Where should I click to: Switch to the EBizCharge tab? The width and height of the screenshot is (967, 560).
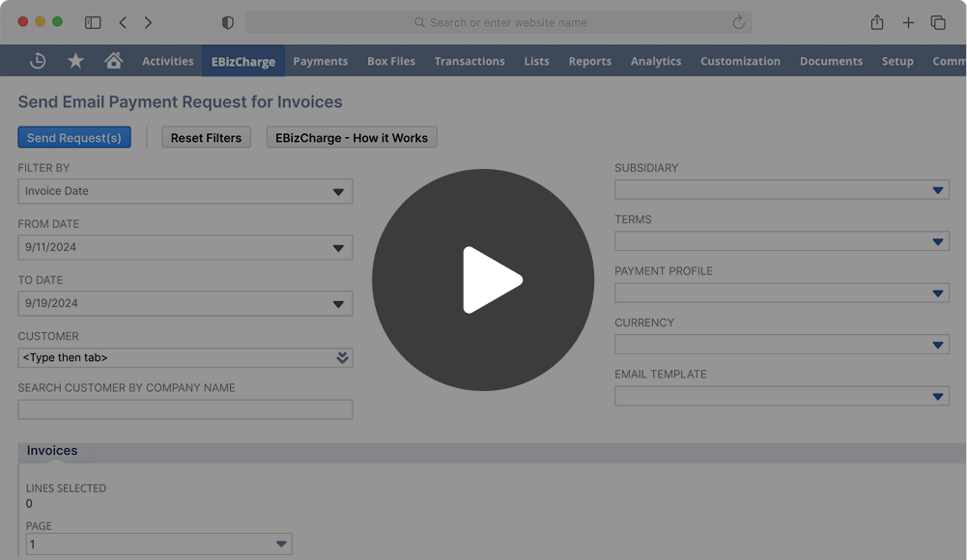242,60
